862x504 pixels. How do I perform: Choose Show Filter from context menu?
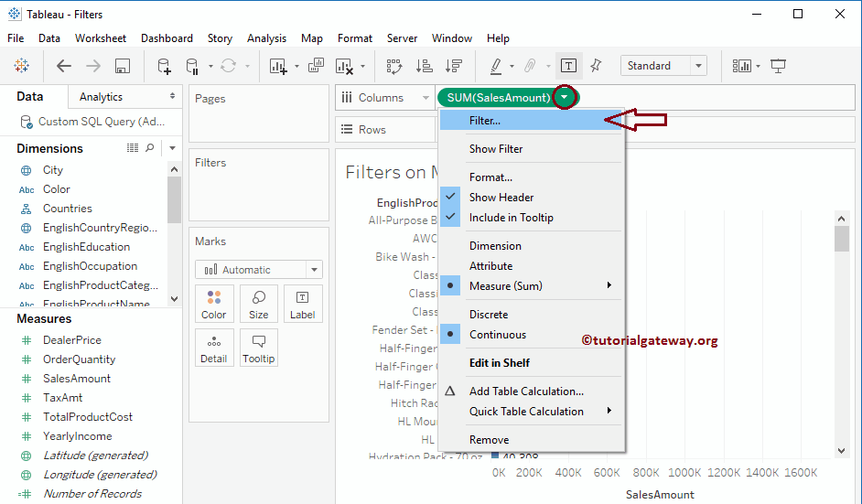pos(532,149)
